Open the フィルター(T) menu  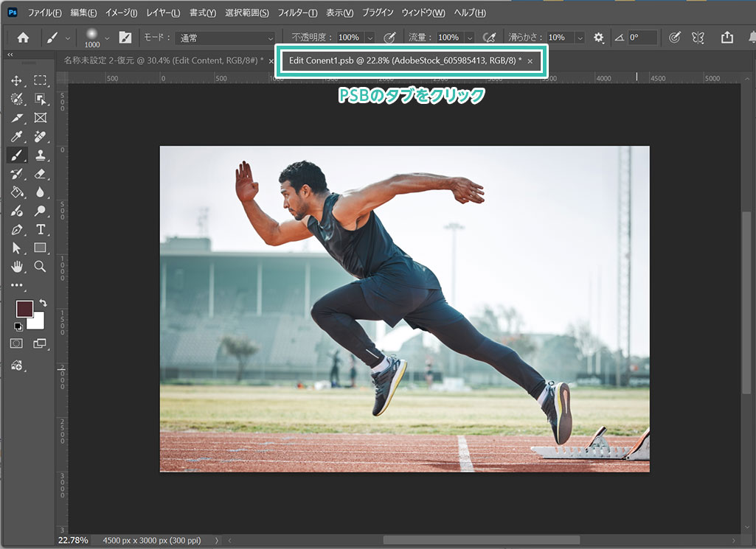tap(297, 13)
